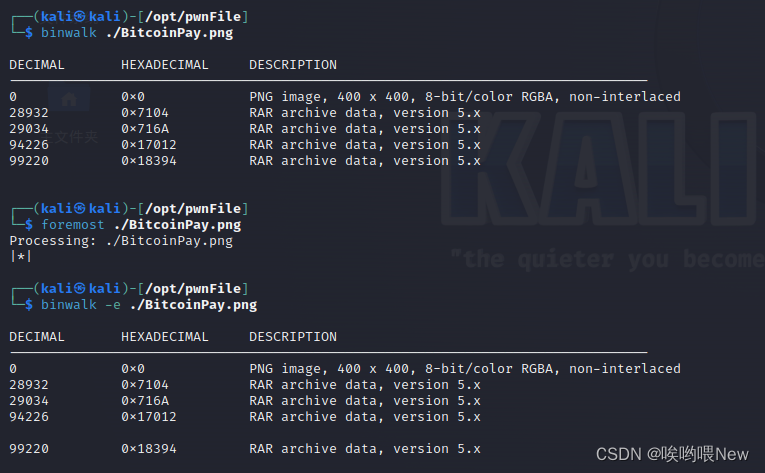Click decimal 99220 in first table

click(29, 161)
